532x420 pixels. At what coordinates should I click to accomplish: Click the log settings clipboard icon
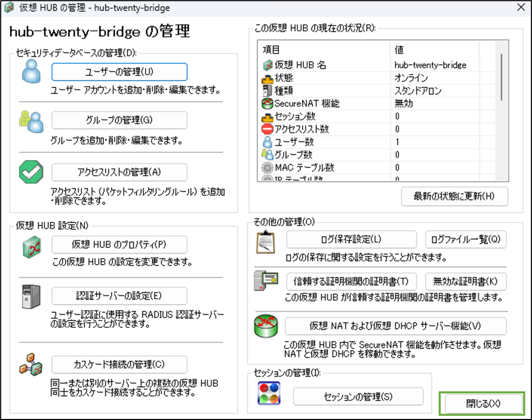266,242
